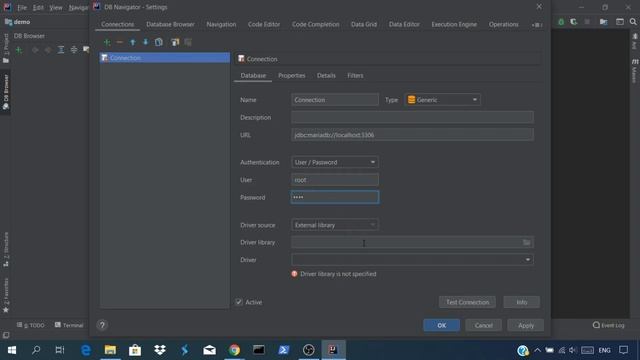Click the Password input field
The height and width of the screenshot is (360, 640).
[x=335, y=197]
